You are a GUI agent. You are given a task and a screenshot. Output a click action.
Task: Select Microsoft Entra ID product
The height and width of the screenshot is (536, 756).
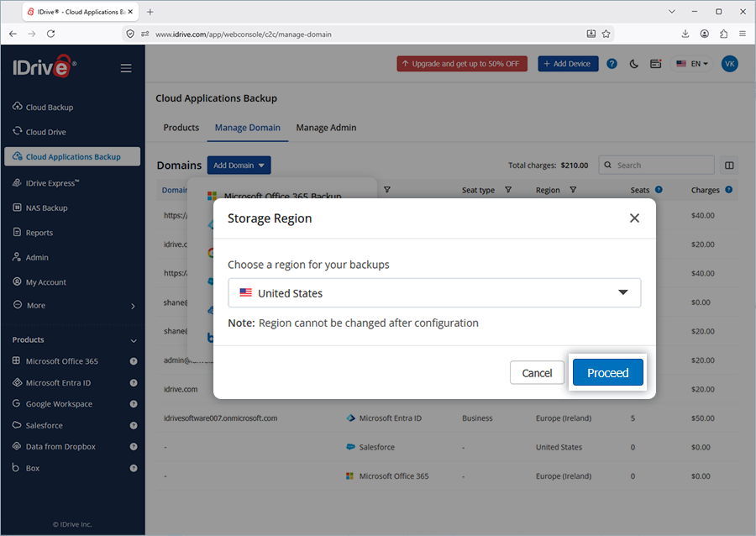pos(58,383)
